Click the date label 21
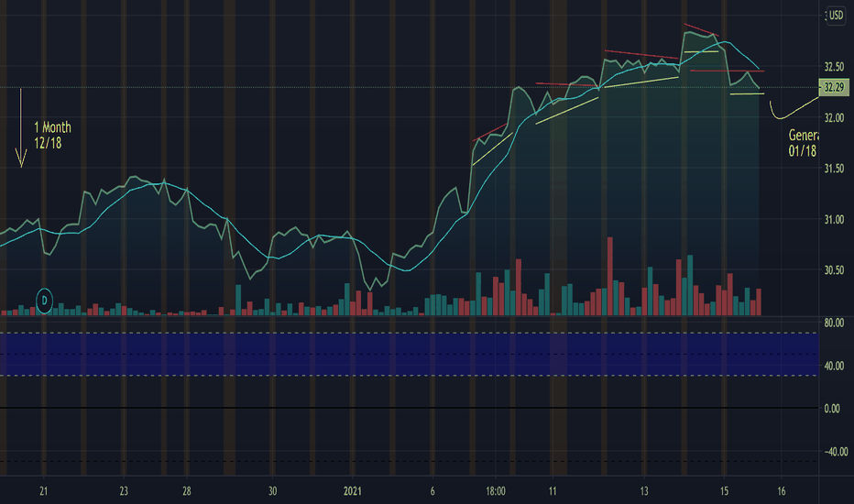 [x=44, y=491]
